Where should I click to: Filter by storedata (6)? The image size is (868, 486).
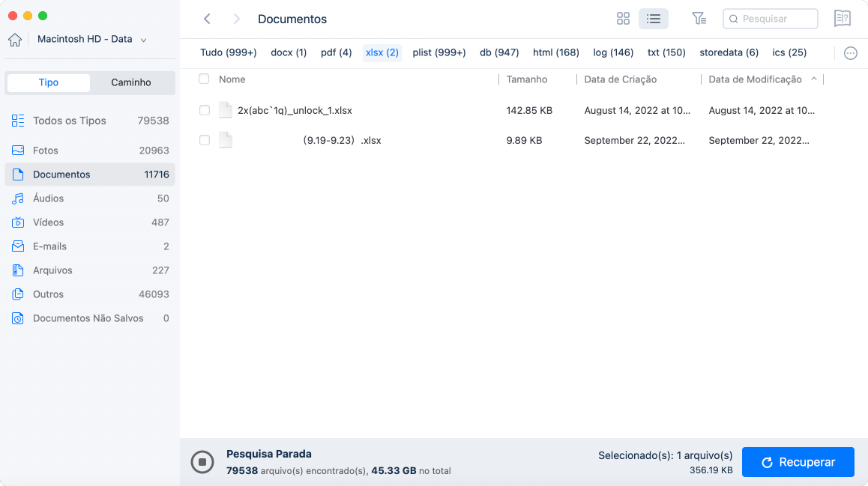click(729, 52)
